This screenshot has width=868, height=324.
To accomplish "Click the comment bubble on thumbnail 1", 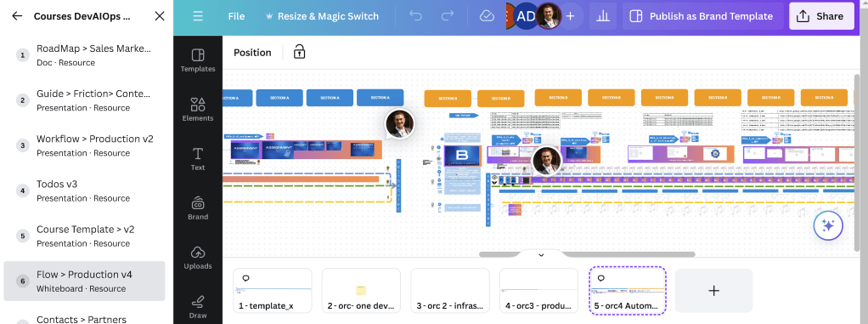I will point(245,278).
